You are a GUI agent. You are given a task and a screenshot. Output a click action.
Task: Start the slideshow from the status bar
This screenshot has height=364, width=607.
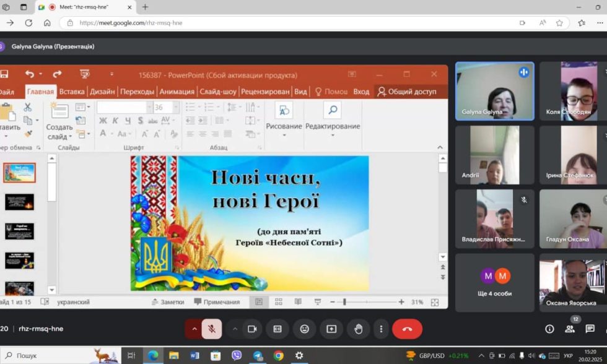[319, 303]
